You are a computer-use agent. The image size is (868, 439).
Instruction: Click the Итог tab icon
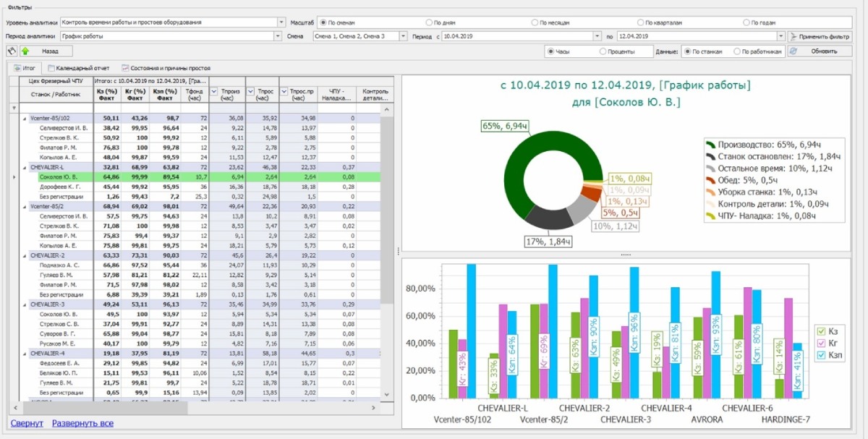pos(17,68)
